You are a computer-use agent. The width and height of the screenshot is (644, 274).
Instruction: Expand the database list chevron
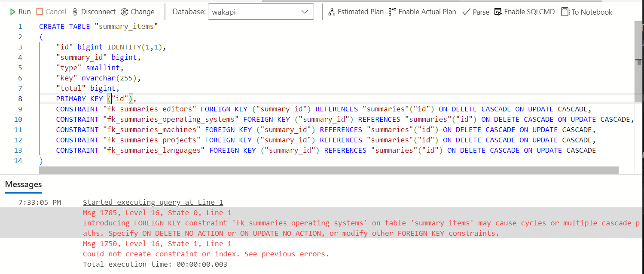(305, 12)
